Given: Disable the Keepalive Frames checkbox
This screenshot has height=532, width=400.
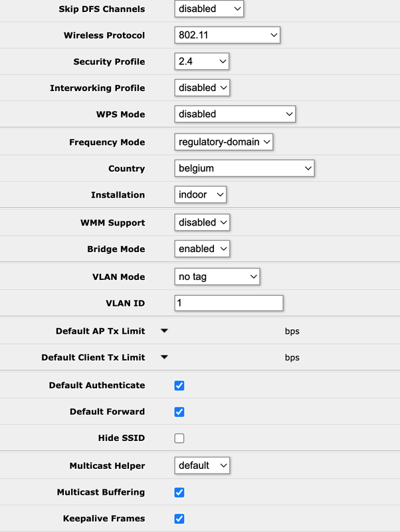Looking at the screenshot, I should point(179,519).
